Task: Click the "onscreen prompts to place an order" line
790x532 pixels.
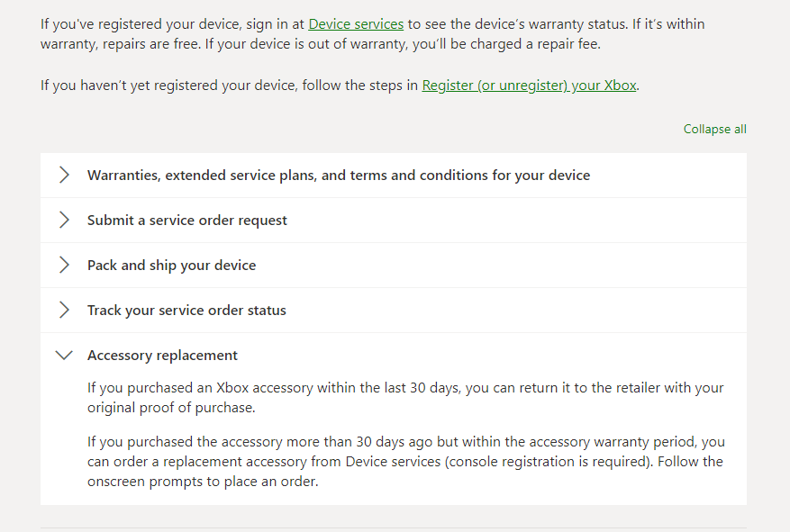Action: (203, 482)
